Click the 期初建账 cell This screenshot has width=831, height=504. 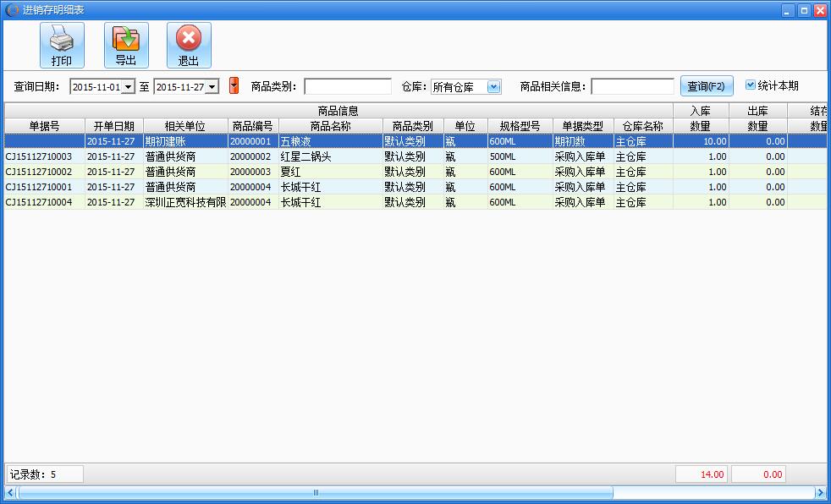click(x=185, y=141)
